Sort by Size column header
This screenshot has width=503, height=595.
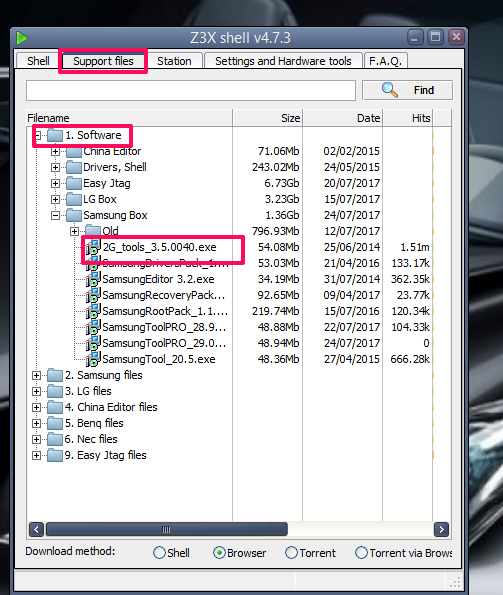coord(267,118)
